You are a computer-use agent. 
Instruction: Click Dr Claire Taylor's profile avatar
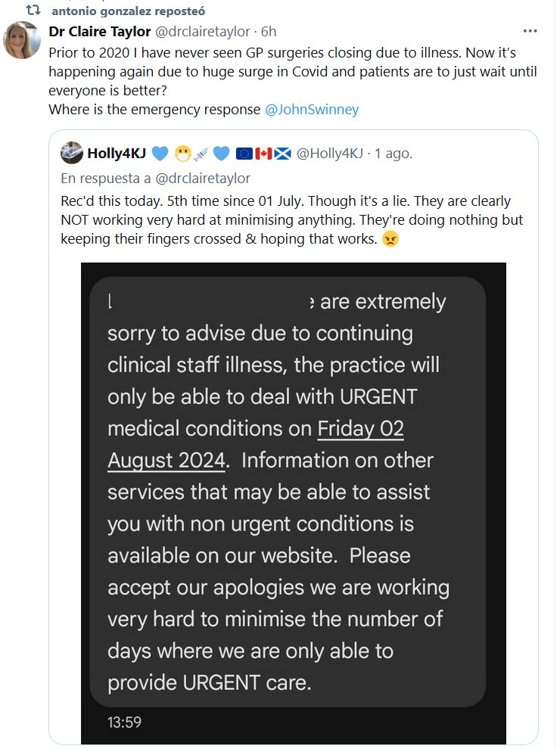(x=22, y=41)
